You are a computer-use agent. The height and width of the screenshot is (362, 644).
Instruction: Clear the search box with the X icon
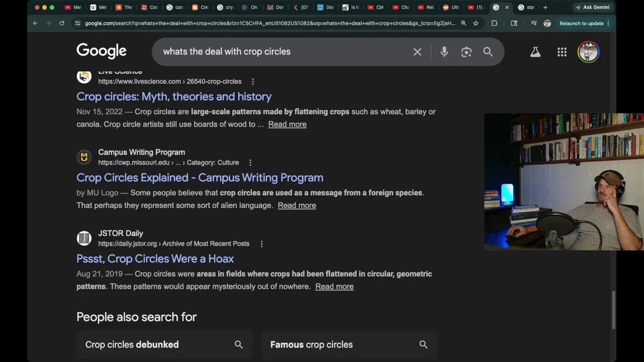point(417,52)
